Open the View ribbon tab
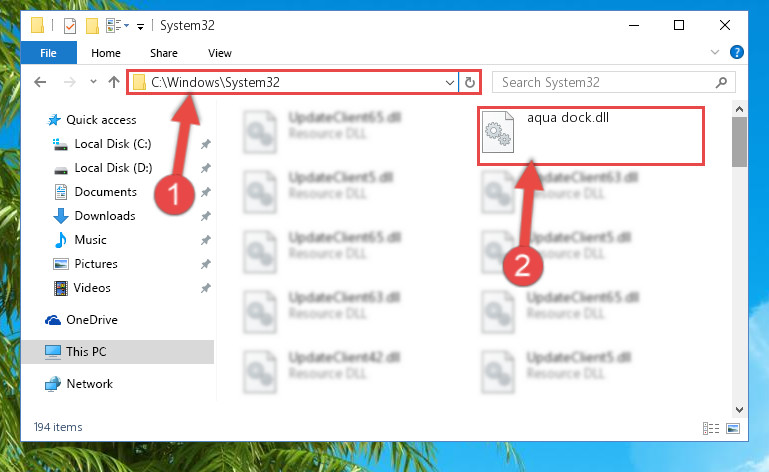 (x=219, y=53)
